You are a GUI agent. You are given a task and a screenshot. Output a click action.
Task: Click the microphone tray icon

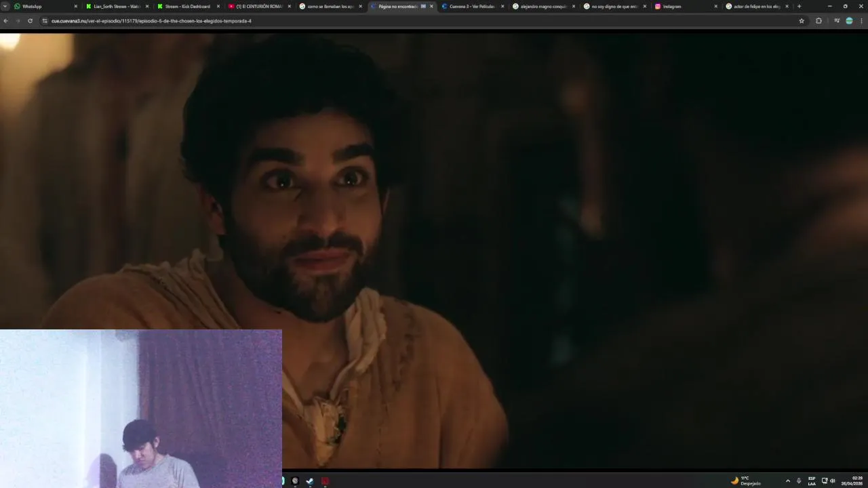799,481
